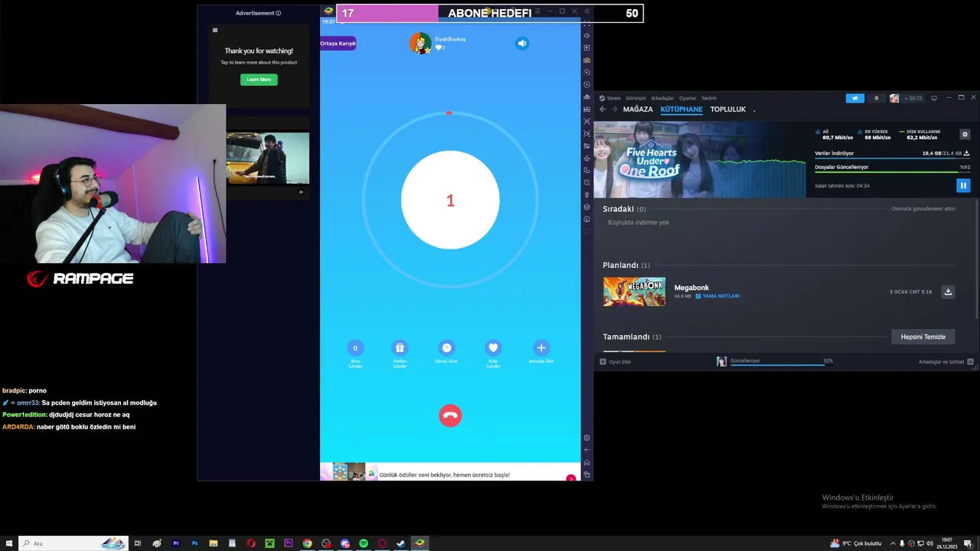Open Spotify from the taskbar
Image resolution: width=980 pixels, height=551 pixels.
point(364,543)
